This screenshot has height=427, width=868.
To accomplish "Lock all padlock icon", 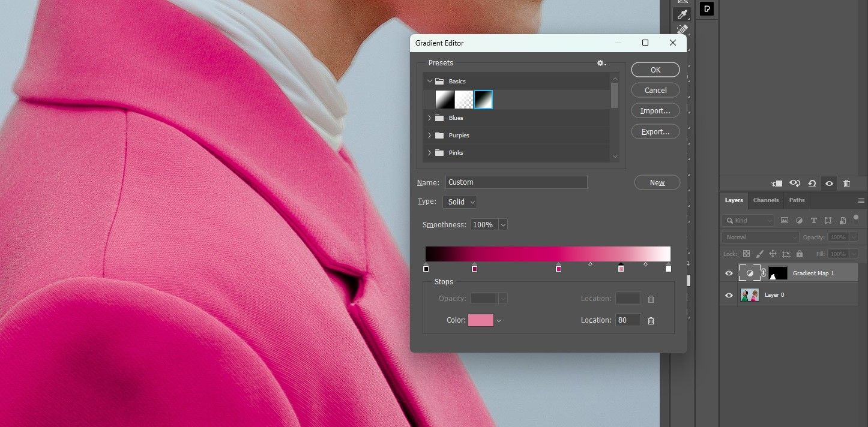I will (799, 254).
